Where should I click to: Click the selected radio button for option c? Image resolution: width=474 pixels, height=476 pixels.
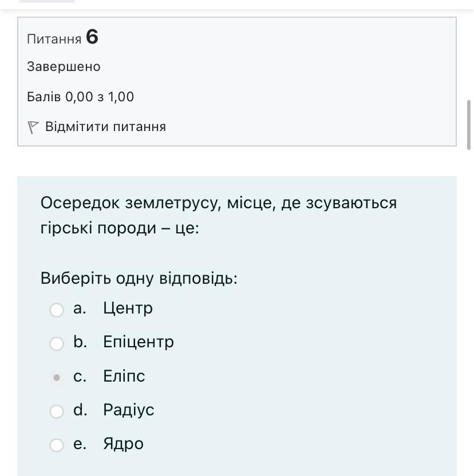[x=56, y=378]
